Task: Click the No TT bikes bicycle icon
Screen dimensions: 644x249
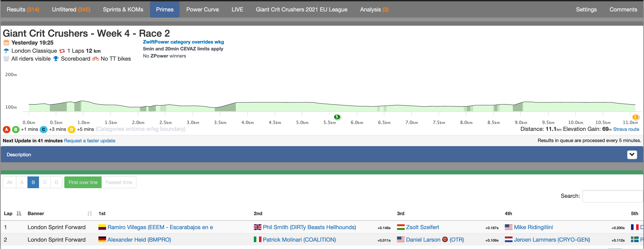Action: (96, 59)
